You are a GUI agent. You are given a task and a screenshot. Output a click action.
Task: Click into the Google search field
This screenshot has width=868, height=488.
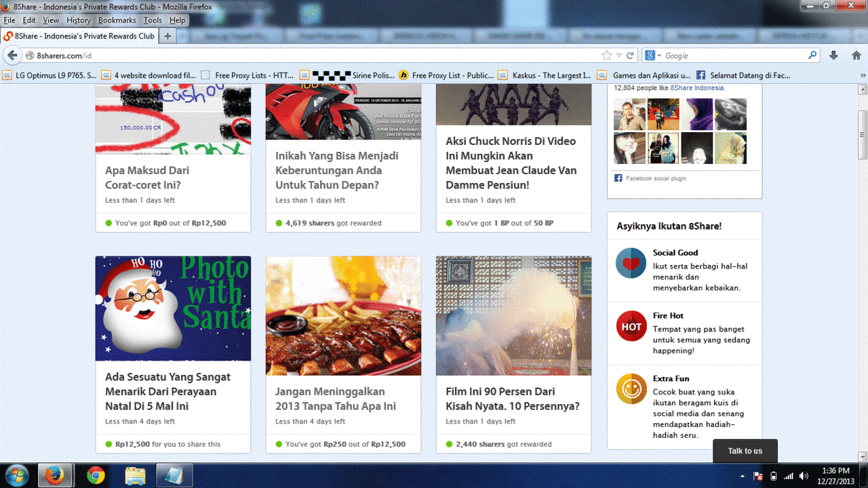pos(734,56)
